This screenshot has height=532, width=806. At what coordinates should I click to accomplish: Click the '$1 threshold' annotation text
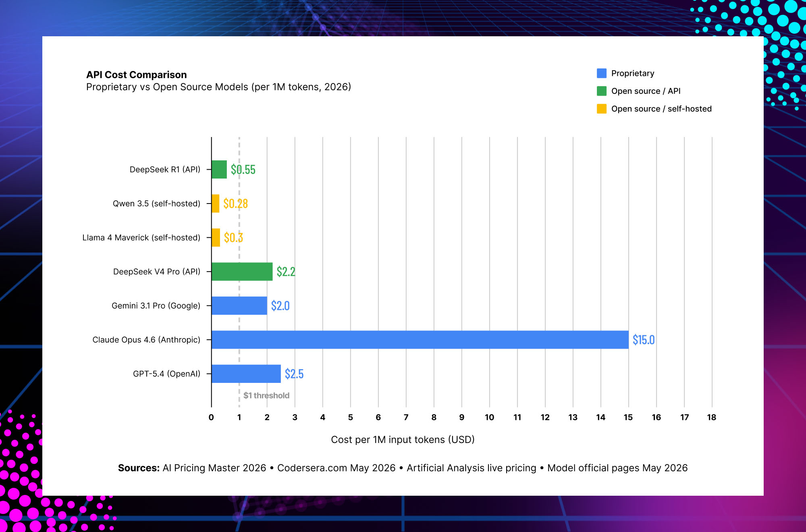[266, 395]
